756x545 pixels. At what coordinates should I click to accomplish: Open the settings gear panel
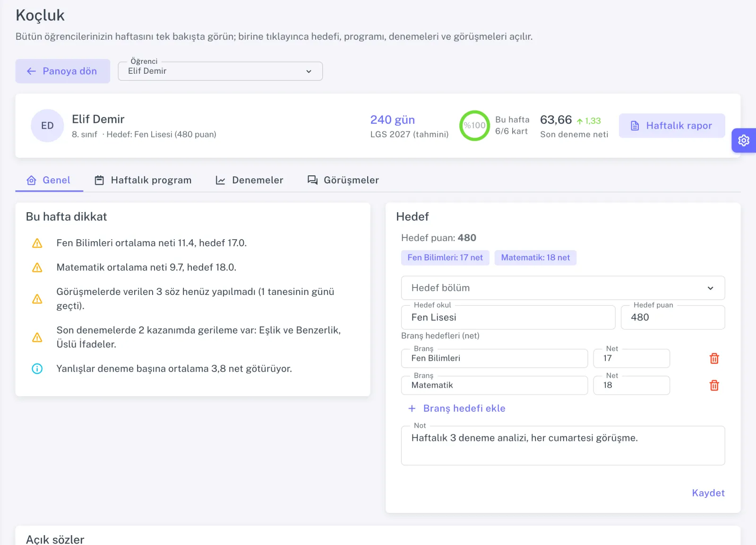pyautogui.click(x=744, y=140)
